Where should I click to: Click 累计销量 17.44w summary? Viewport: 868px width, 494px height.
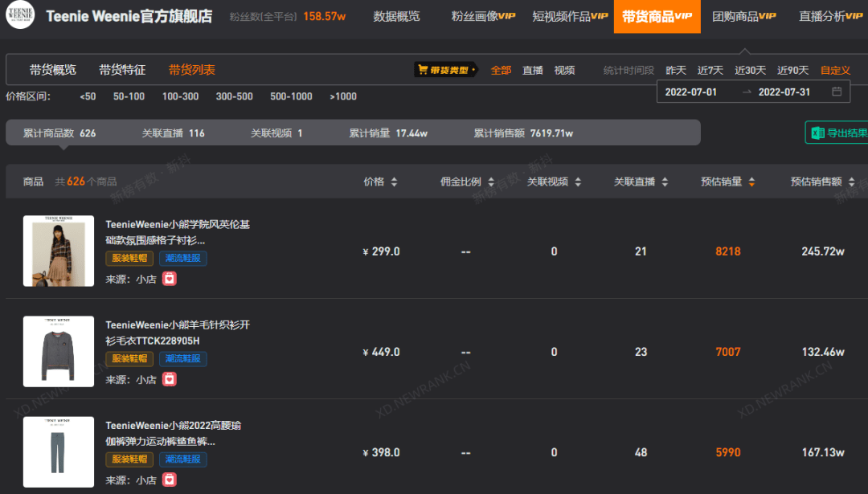coord(388,133)
